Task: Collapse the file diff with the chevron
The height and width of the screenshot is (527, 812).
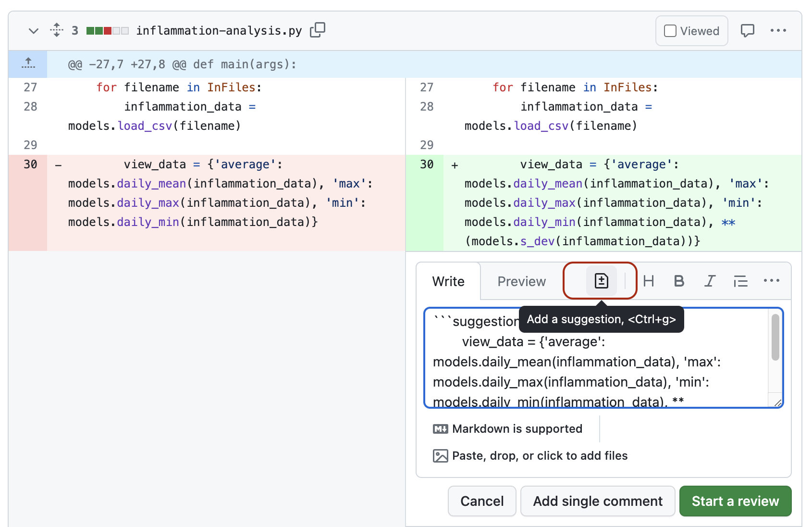Action: point(33,31)
